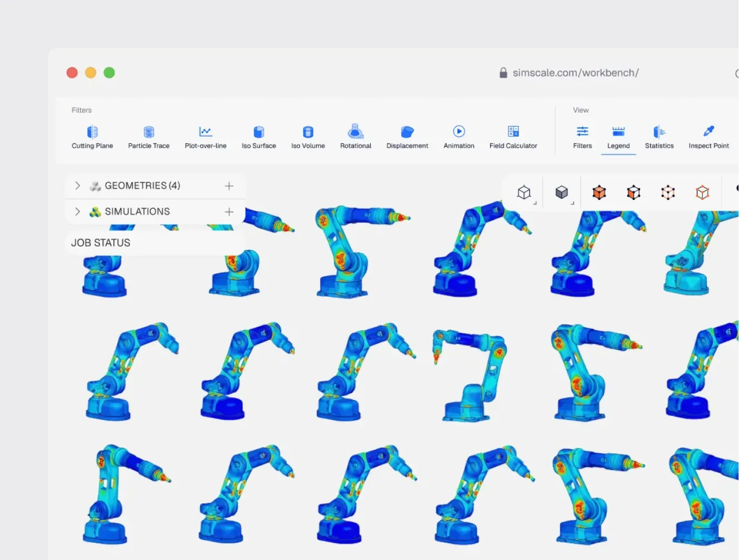Click the simscale.com/workbench address bar
This screenshot has width=739, height=560.
click(576, 73)
